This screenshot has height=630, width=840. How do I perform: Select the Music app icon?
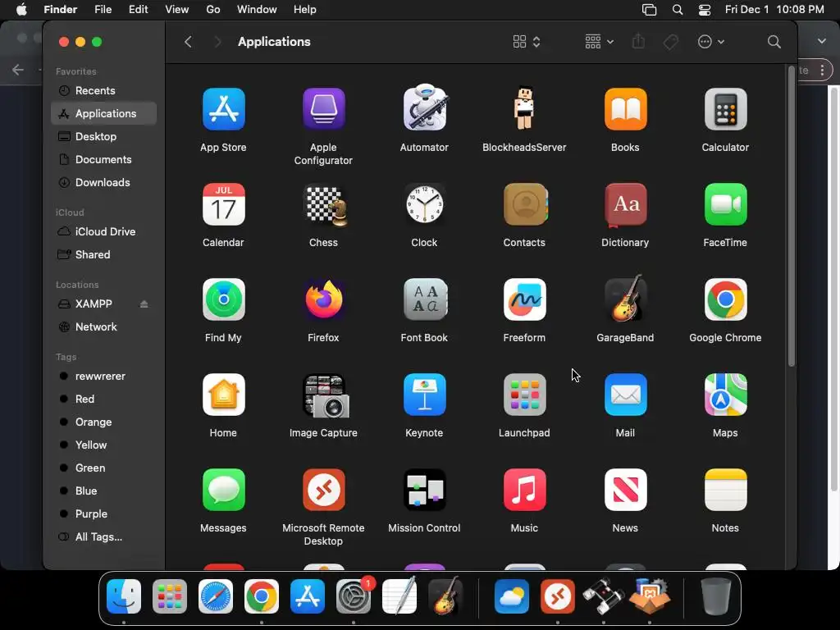pyautogui.click(x=524, y=490)
